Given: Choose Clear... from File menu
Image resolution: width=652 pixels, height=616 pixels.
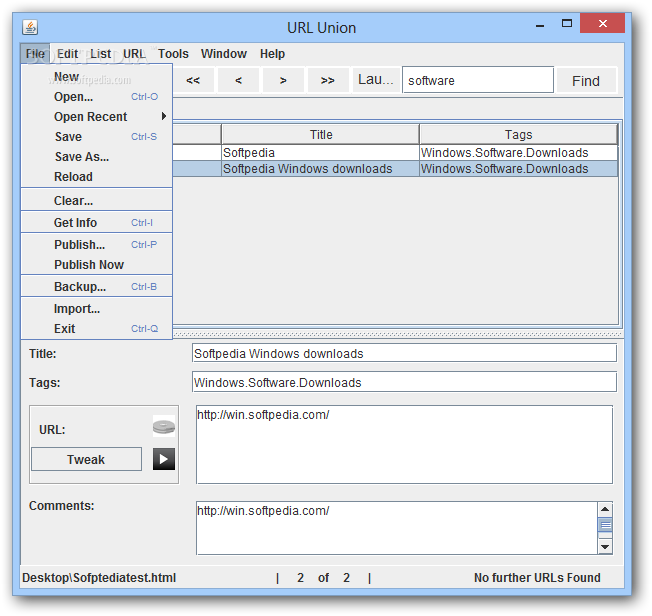Looking at the screenshot, I should tap(96, 201).
